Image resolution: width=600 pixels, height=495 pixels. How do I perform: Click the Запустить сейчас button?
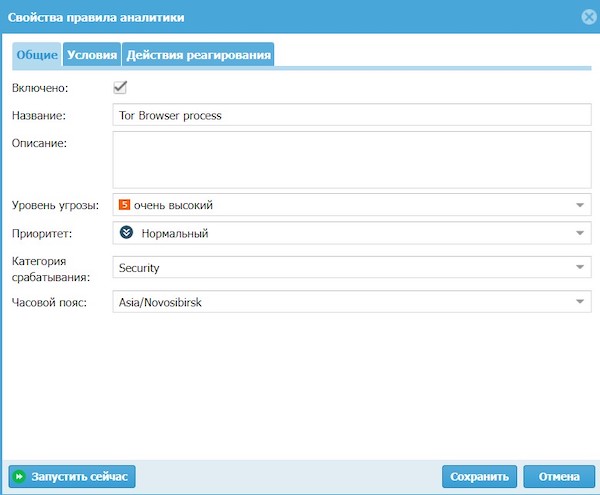(72, 477)
